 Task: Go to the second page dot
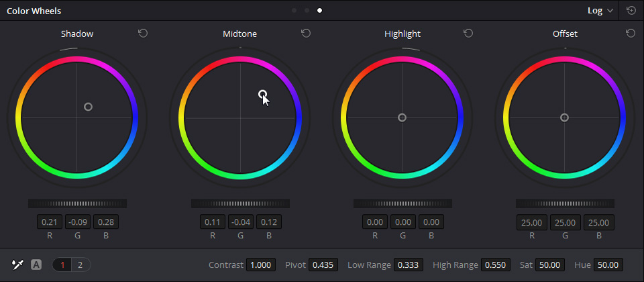[x=307, y=11]
